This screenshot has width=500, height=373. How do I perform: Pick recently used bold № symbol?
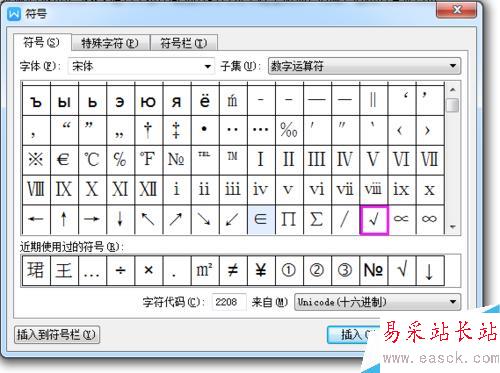coord(374,271)
